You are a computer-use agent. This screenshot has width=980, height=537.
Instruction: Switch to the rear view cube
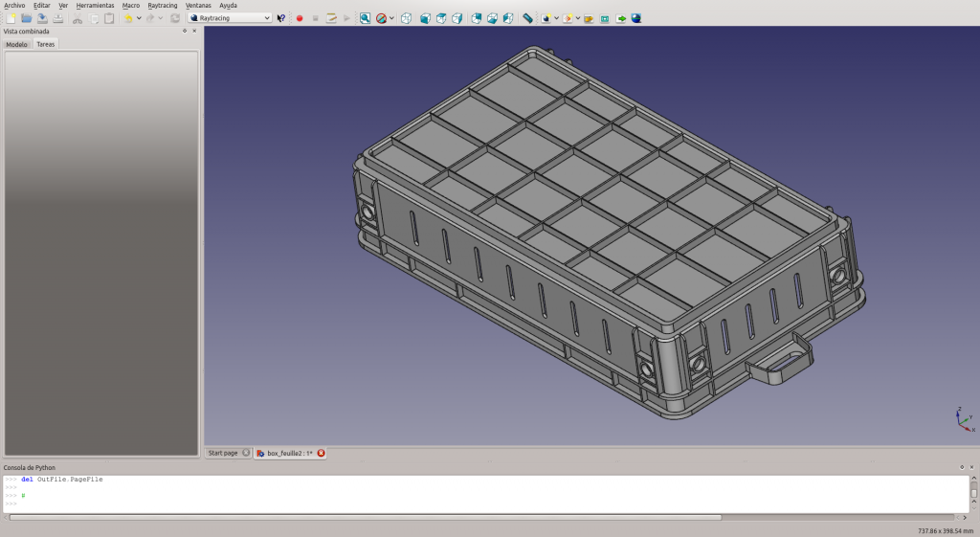click(x=477, y=18)
